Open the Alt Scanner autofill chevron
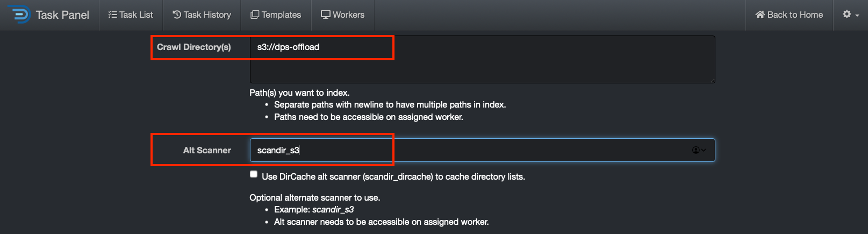The height and width of the screenshot is (234, 868). coord(704,150)
